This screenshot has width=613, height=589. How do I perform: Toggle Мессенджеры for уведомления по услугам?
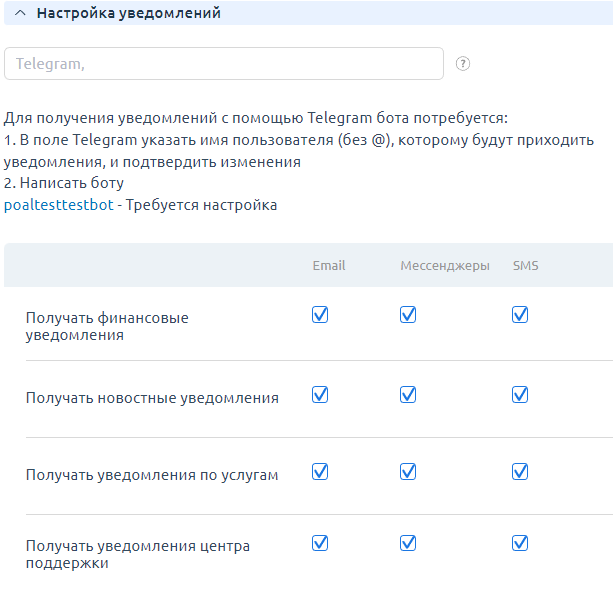tap(408, 471)
